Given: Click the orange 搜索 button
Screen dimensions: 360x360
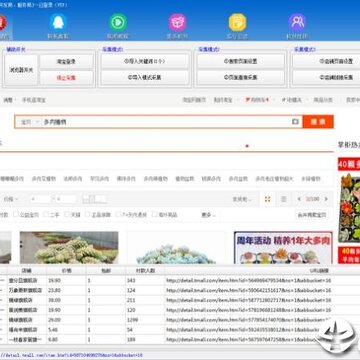Looking at the screenshot, I should click(318, 122).
